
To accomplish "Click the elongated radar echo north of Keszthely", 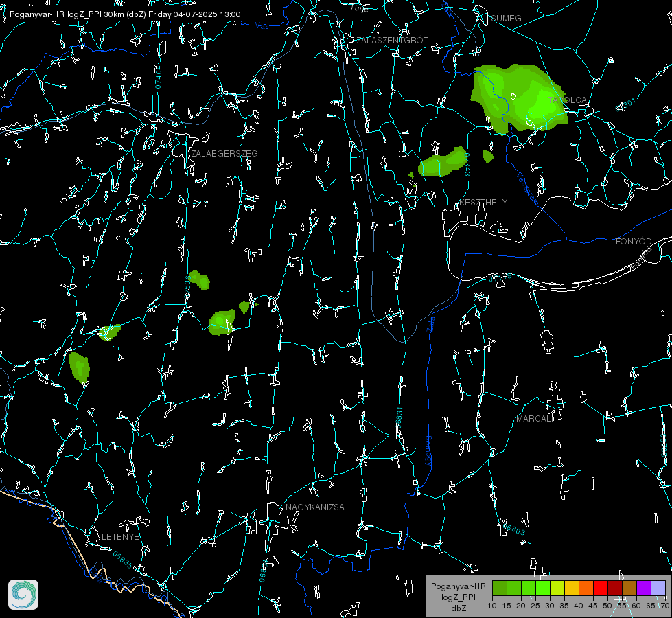I will 442,163.
